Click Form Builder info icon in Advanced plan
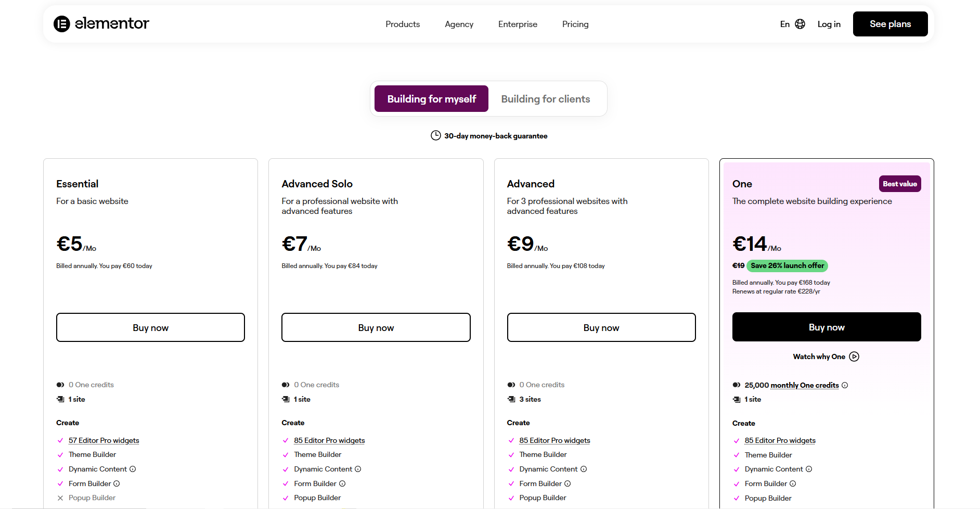980x509 pixels. [x=568, y=483]
